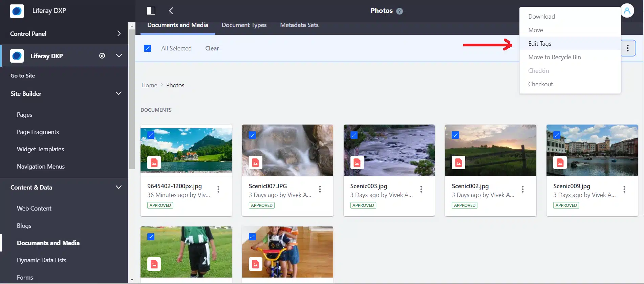The image size is (644, 284).
Task: Open the actions menu for Scenic009.jpg
Action: [624, 189]
